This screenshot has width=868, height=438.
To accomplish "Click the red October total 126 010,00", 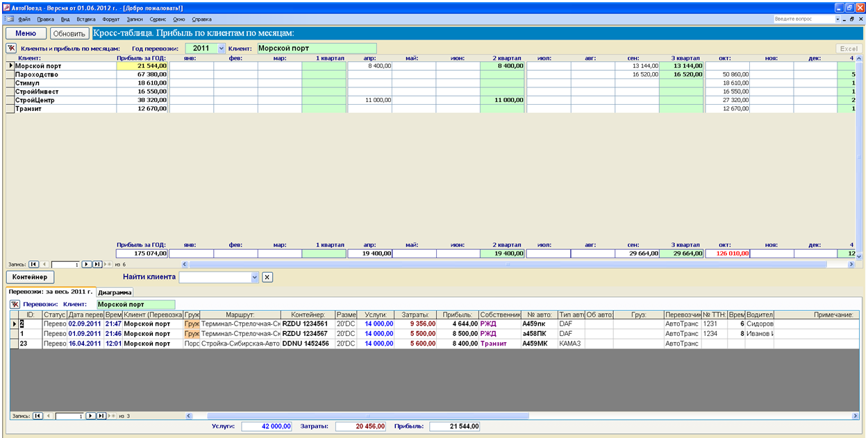I will [x=727, y=253].
